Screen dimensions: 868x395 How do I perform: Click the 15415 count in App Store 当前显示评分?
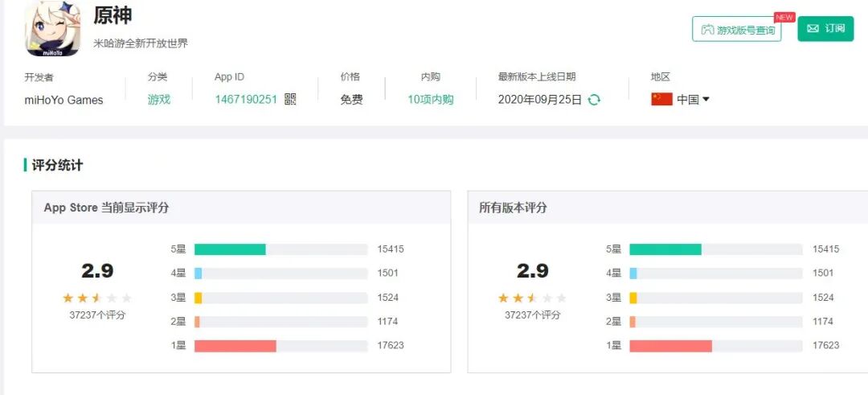pos(391,249)
